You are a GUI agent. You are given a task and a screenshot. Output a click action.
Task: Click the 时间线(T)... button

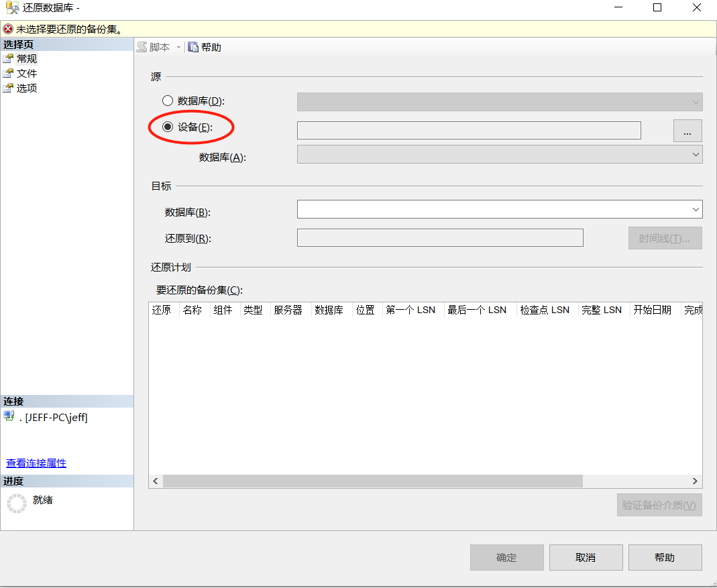tap(665, 238)
